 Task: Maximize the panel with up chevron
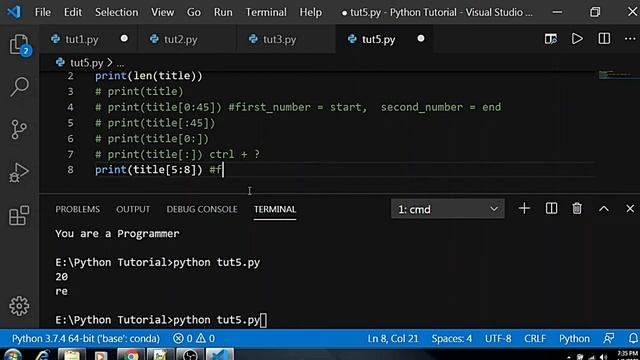[x=604, y=209]
